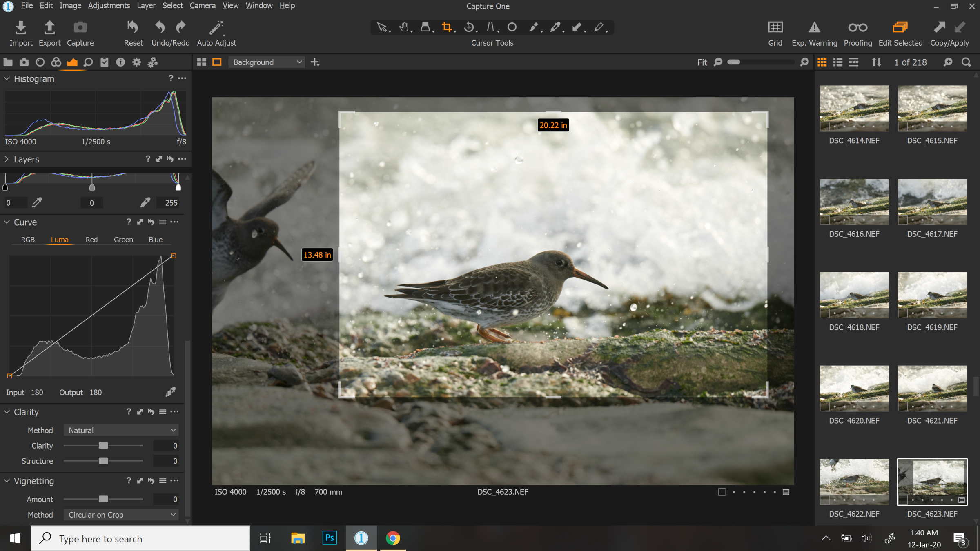Select the Pointer select cursor tool

382,27
